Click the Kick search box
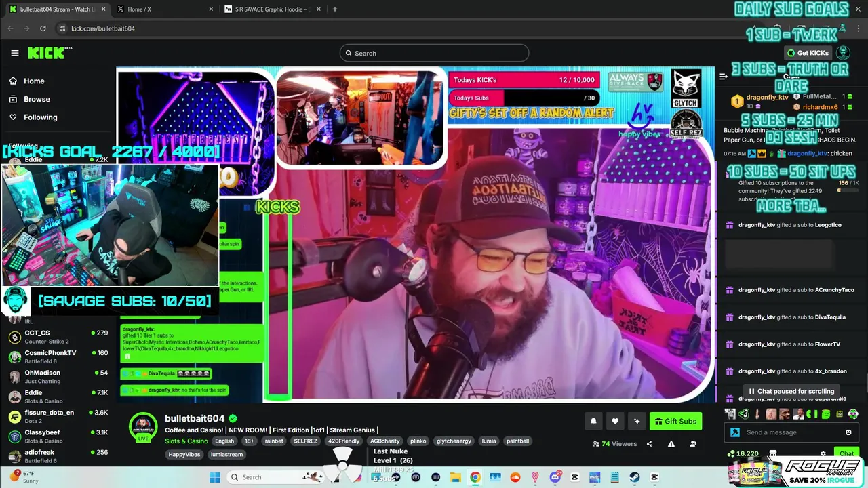This screenshot has width=868, height=488. point(434,53)
